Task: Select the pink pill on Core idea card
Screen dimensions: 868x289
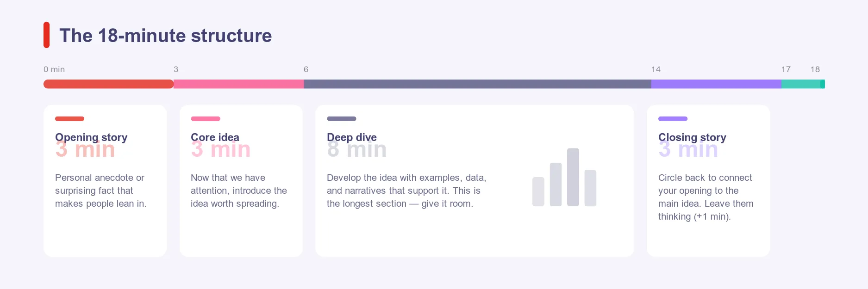Action: 206,119
